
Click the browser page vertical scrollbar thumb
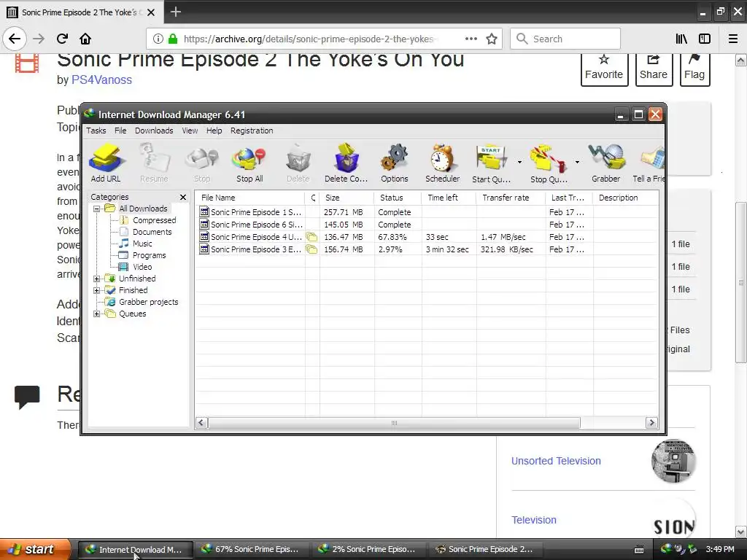tap(741, 283)
